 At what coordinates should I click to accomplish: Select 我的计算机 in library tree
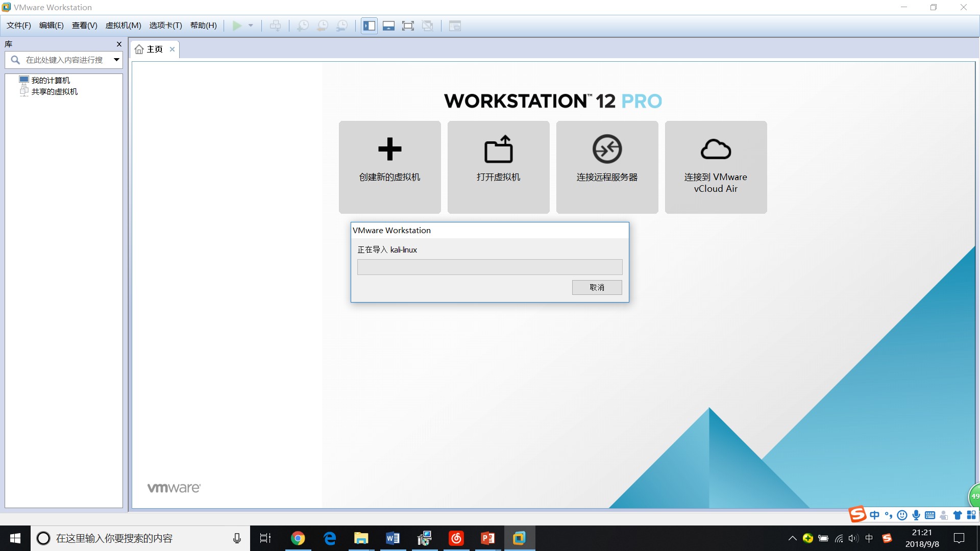[51, 80]
